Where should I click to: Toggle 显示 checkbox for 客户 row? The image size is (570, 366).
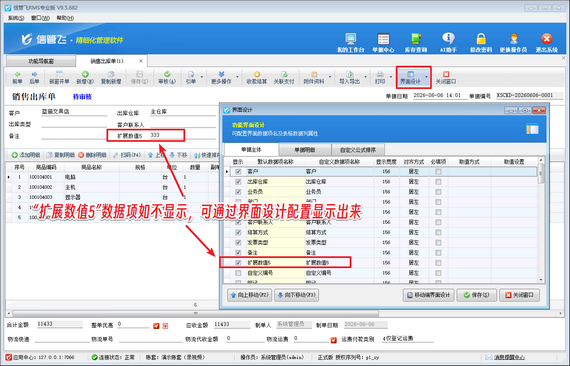[x=238, y=172]
